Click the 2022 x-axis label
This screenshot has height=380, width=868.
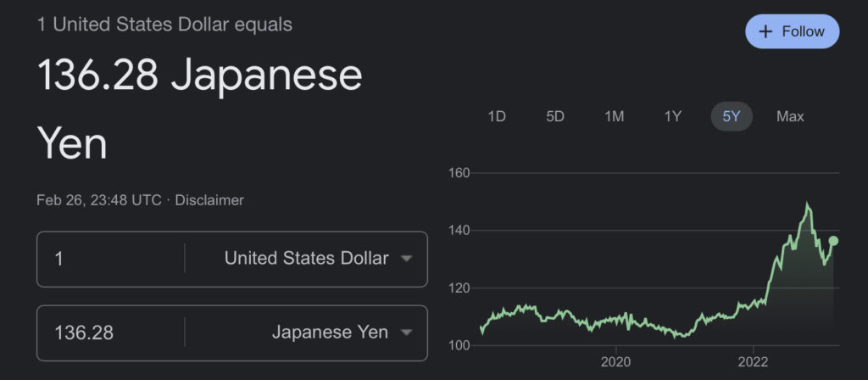point(753,362)
